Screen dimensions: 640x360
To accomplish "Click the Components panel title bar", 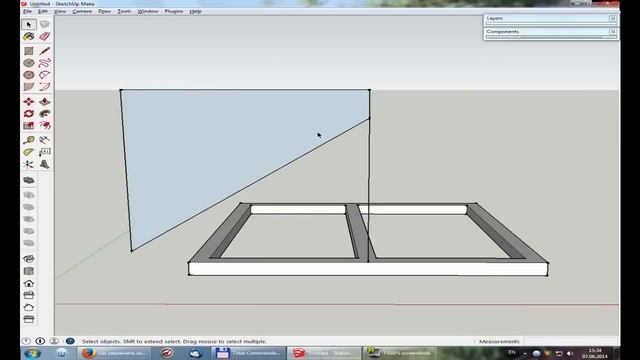I will [x=551, y=31].
